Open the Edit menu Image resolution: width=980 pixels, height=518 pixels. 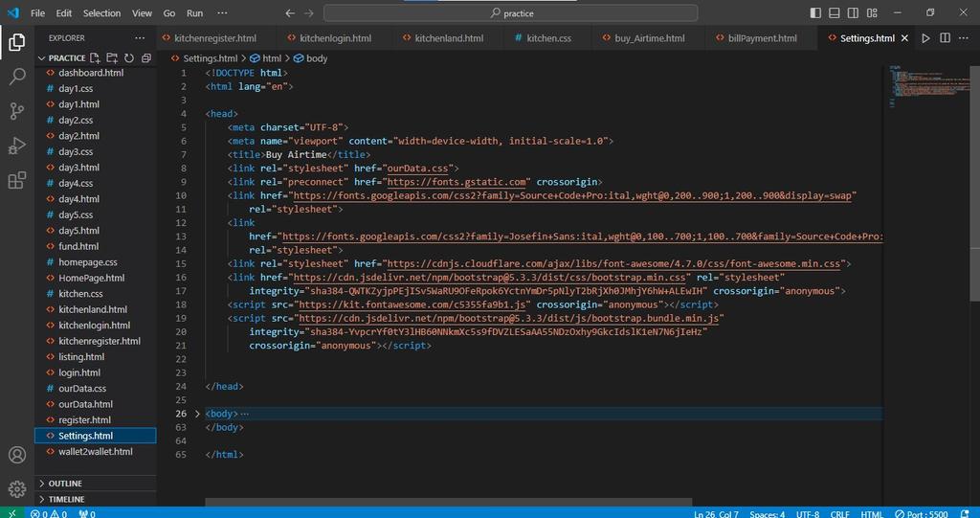64,13
